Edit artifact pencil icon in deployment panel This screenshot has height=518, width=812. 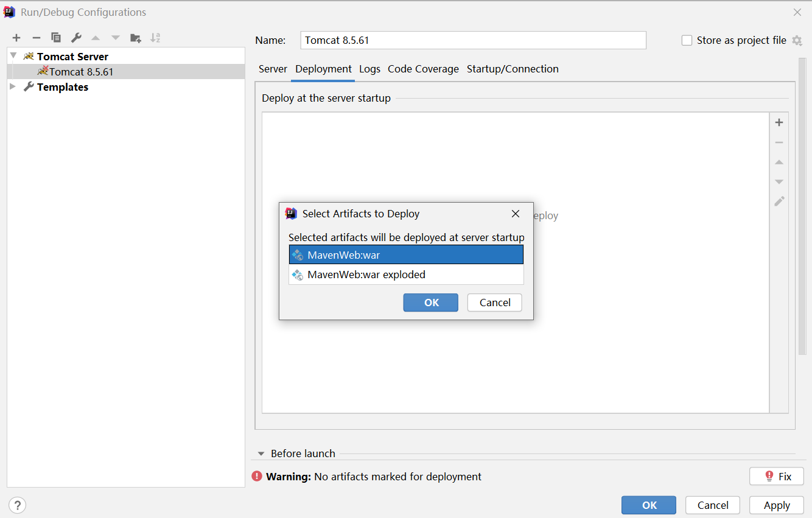(x=779, y=201)
